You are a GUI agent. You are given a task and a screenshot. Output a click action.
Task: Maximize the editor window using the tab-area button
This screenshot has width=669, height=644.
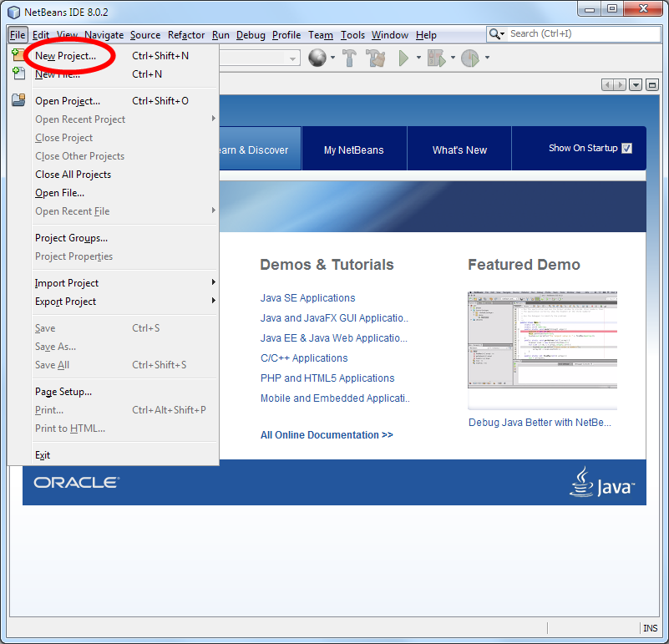(652, 85)
